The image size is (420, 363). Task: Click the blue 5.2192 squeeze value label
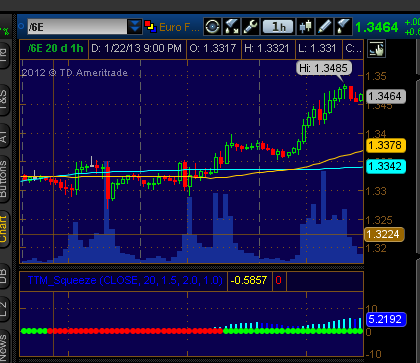point(386,319)
